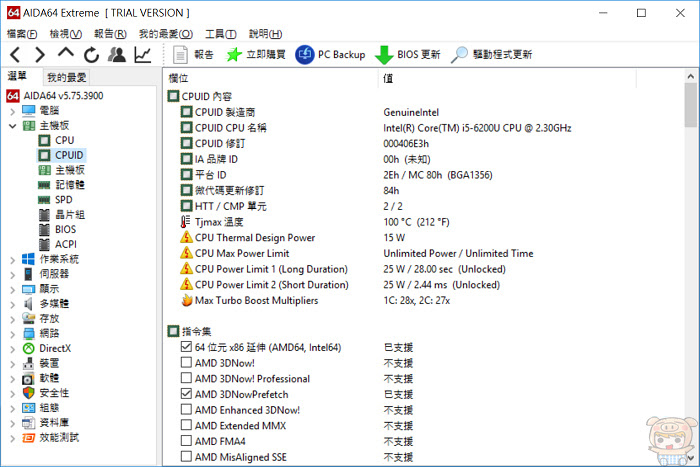
Task: Toggle AMD Extended MMX checkbox
Action: tap(186, 425)
